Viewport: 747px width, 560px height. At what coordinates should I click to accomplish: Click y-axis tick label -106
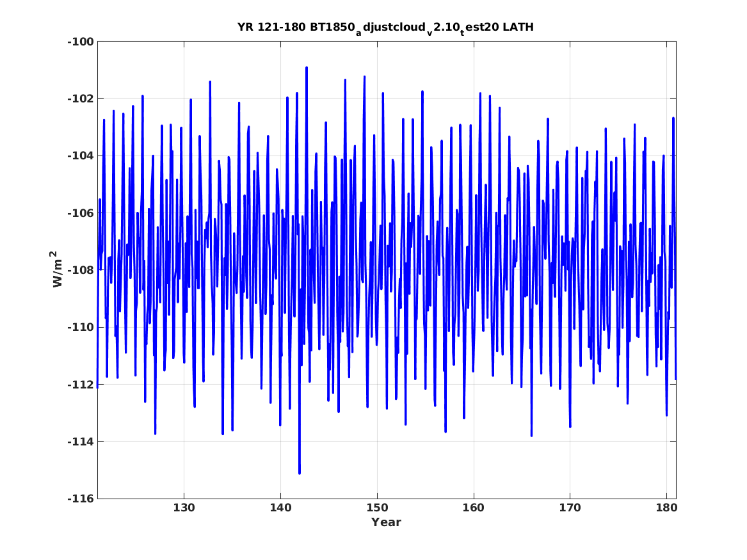81,213
